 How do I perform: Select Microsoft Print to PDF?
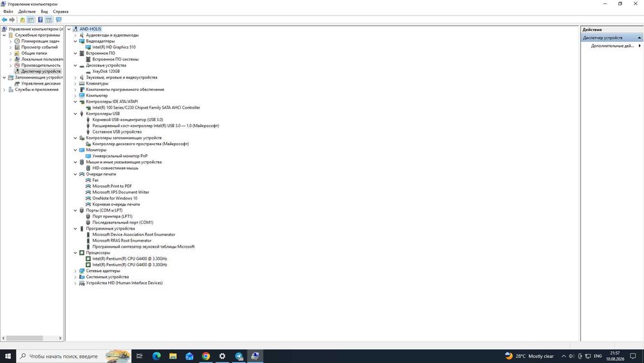tap(111, 186)
